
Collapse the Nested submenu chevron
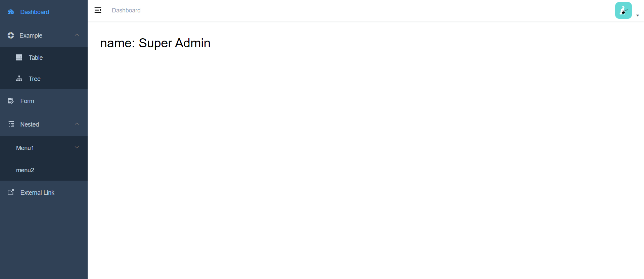[x=77, y=124]
